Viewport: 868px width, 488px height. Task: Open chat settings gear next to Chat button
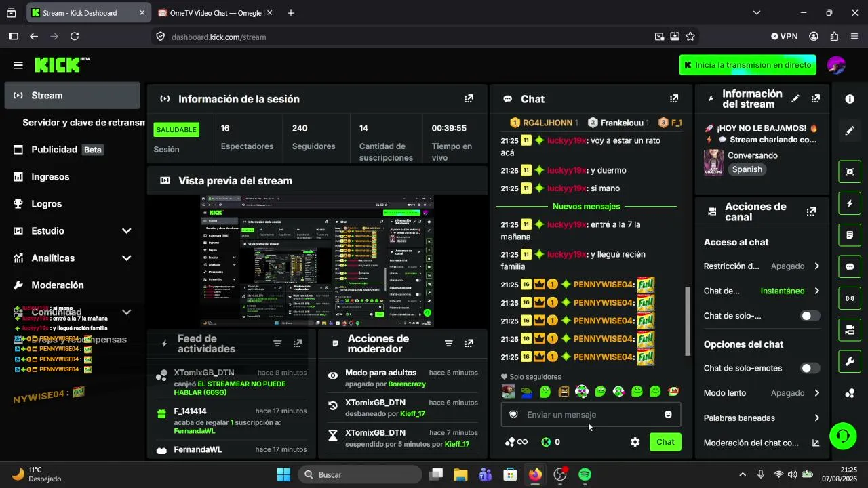[x=635, y=442]
